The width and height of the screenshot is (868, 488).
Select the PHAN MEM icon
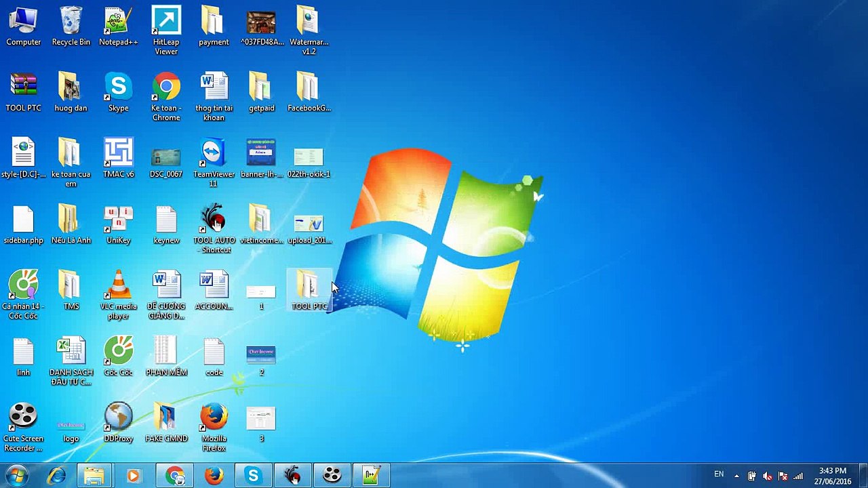[x=166, y=357]
